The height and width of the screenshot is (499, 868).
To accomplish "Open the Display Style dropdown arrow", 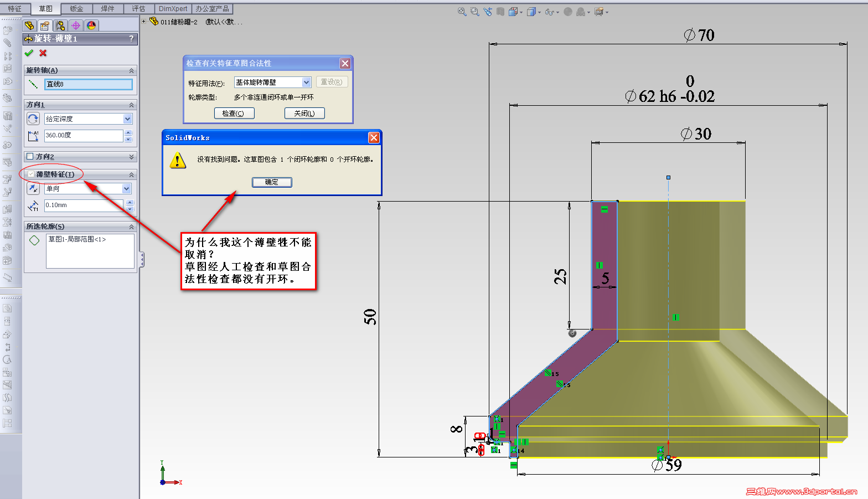I will [539, 12].
